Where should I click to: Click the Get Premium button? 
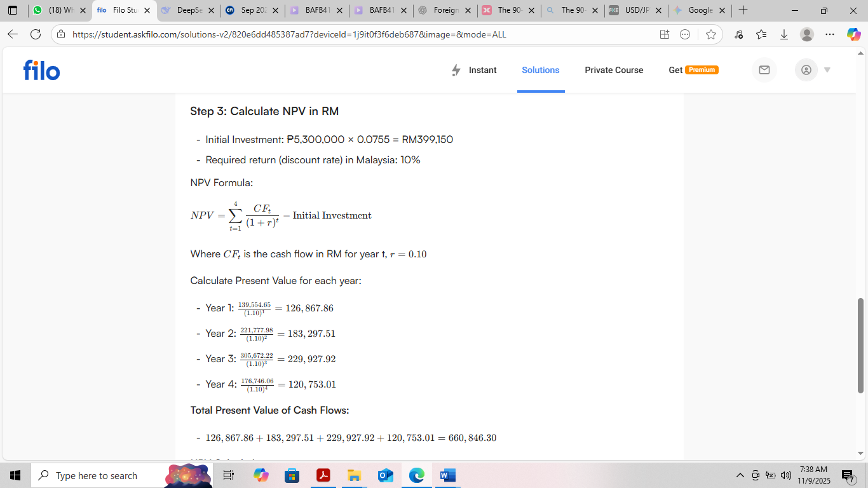(693, 70)
